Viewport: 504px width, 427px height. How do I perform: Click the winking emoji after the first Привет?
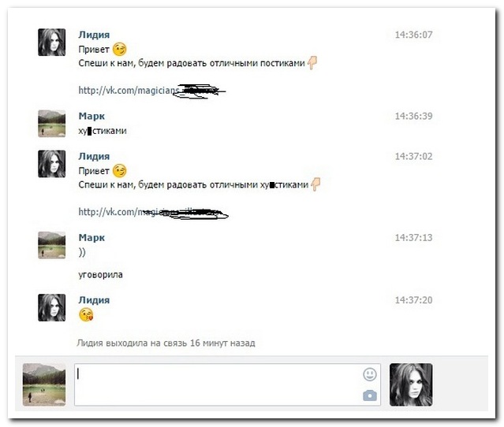point(120,50)
